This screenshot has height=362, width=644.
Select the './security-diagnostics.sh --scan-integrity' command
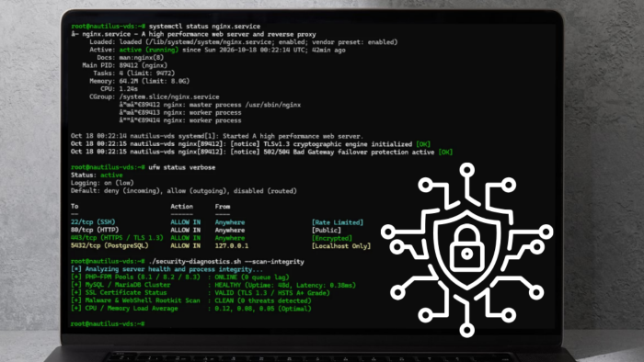pos(226,261)
